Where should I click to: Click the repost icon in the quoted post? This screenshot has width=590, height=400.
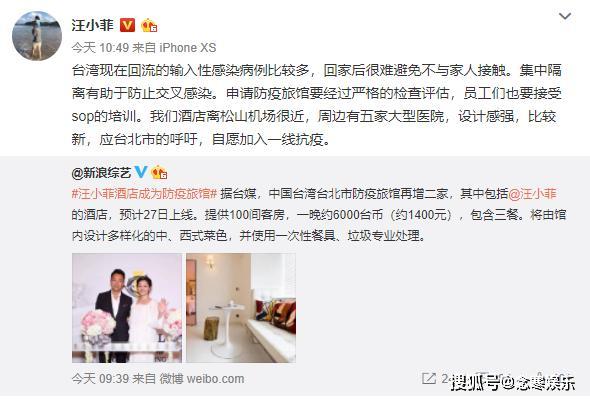pos(429,378)
